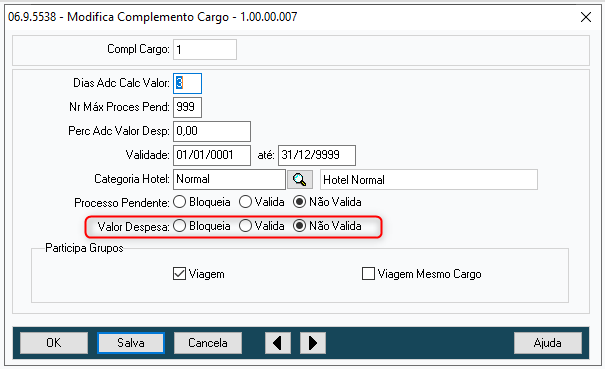Click the Categoria Hotel label

[132, 179]
